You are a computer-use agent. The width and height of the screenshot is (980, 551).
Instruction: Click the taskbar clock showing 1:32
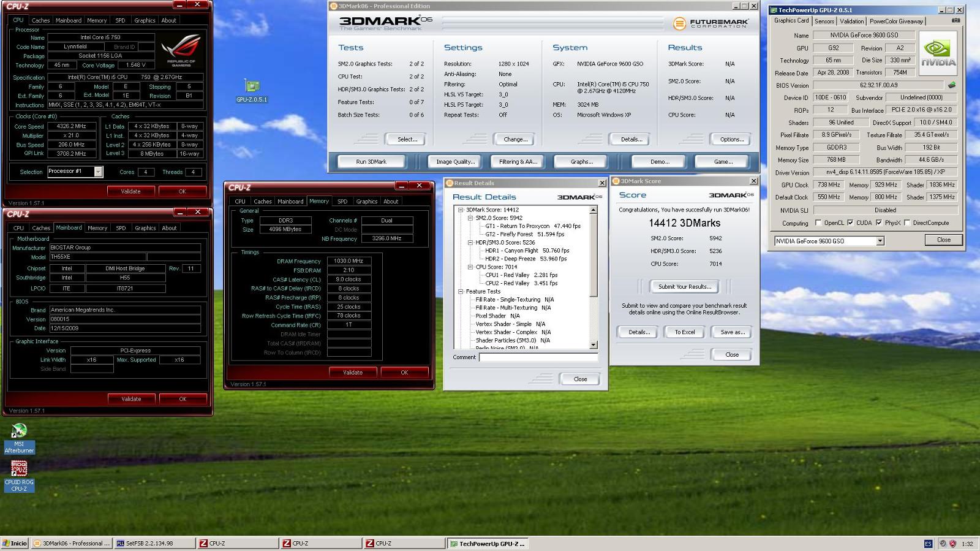pos(967,544)
